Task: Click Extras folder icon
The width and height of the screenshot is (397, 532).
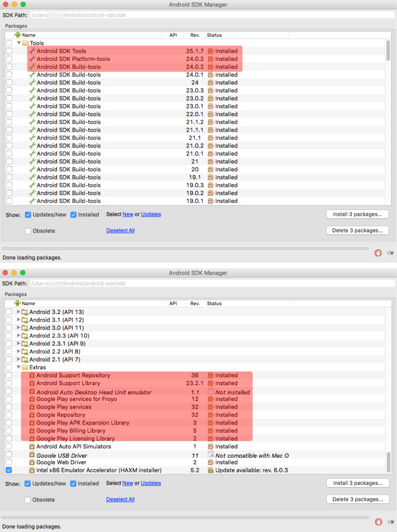Action: 25,367
